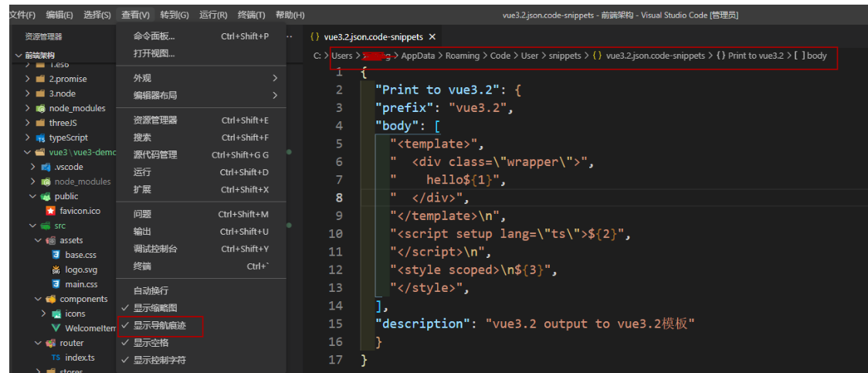Select 源代码管理 menu entry
This screenshot has width=868, height=373.
(201, 155)
